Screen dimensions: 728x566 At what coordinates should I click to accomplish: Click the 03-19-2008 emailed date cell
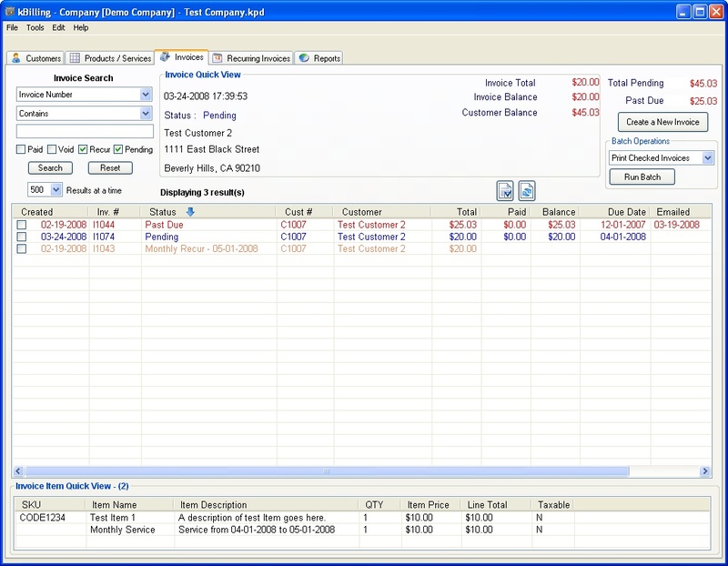(x=676, y=225)
